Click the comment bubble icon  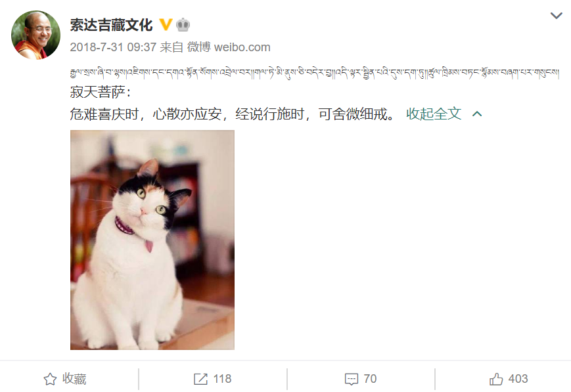352,379
